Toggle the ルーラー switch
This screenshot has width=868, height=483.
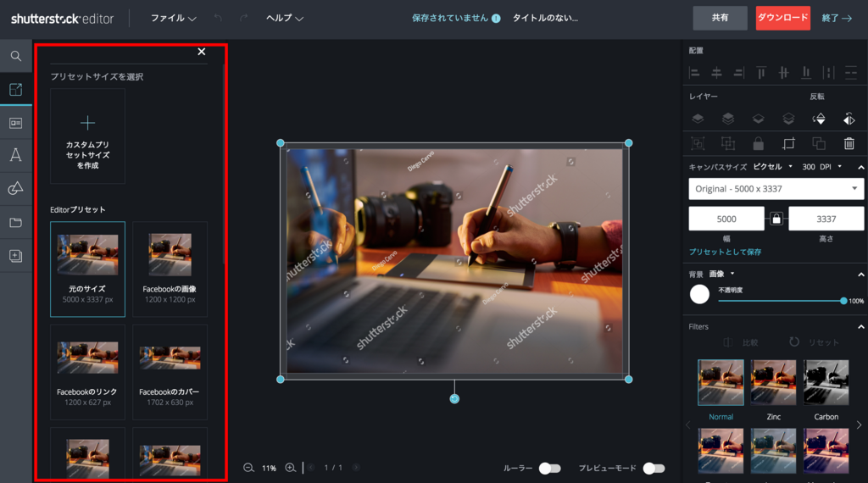(x=549, y=469)
